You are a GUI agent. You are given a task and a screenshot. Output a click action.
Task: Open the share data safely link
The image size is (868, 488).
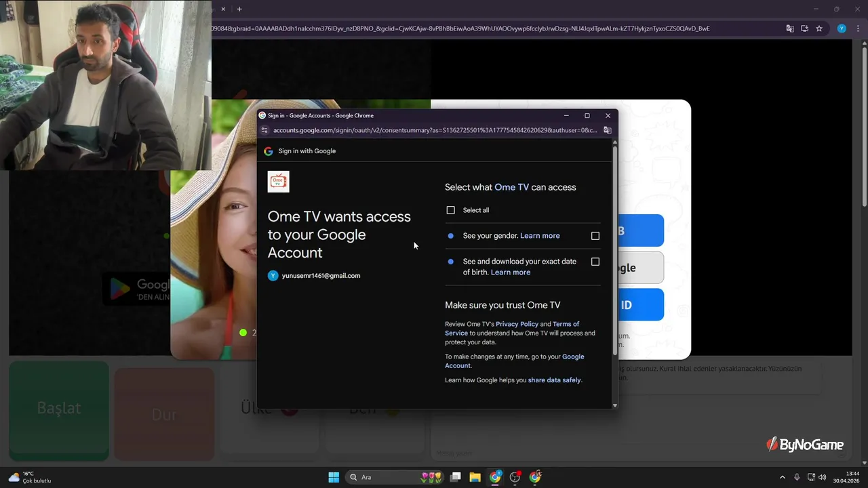554,380
